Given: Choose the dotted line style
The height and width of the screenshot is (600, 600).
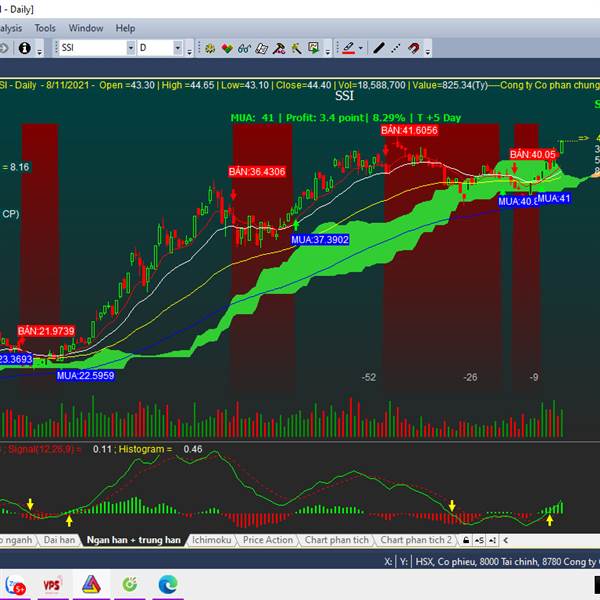Looking at the screenshot, I should [396, 48].
